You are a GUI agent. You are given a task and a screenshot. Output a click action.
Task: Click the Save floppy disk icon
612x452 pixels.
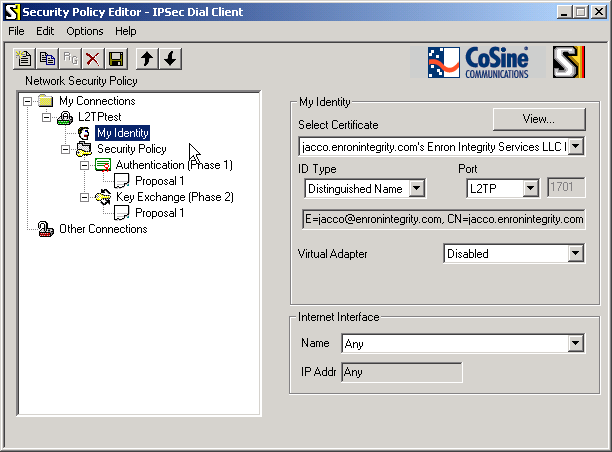click(x=116, y=59)
